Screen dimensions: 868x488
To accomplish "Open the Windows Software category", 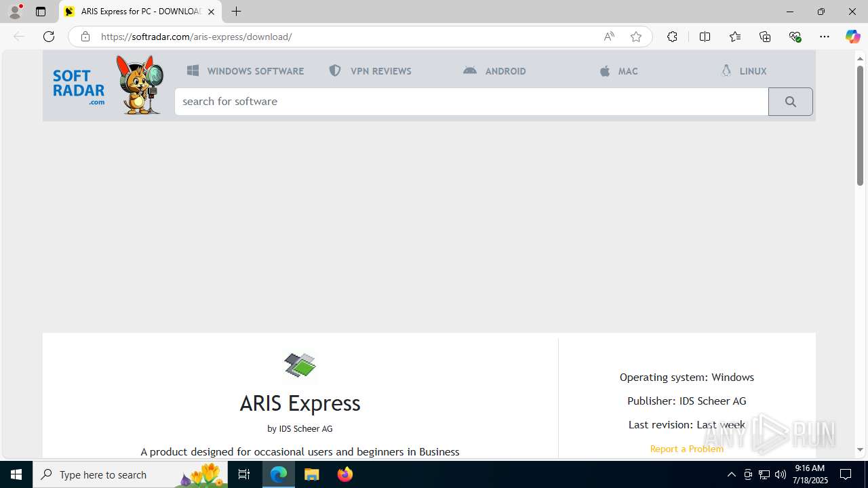I will [245, 70].
